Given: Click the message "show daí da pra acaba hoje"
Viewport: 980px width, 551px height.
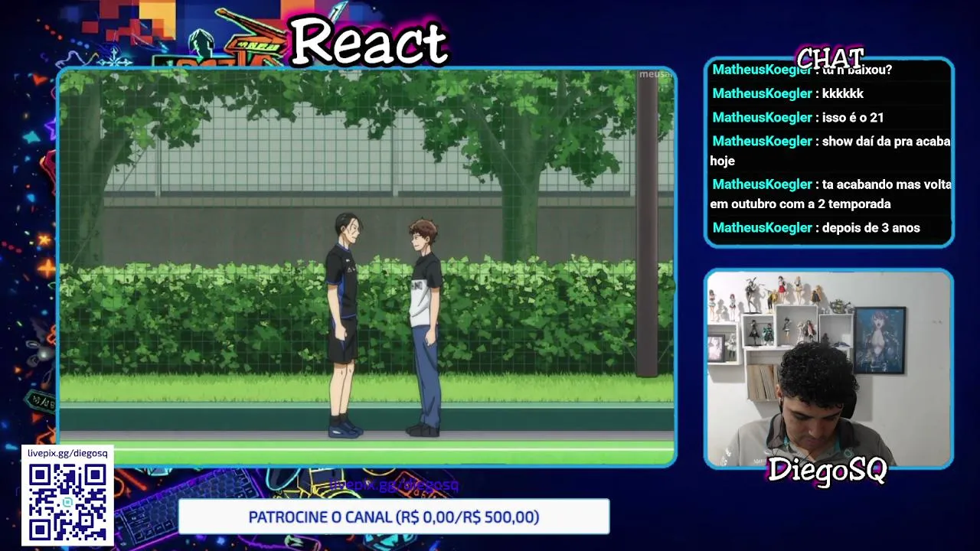Looking at the screenshot, I should 831,151.
